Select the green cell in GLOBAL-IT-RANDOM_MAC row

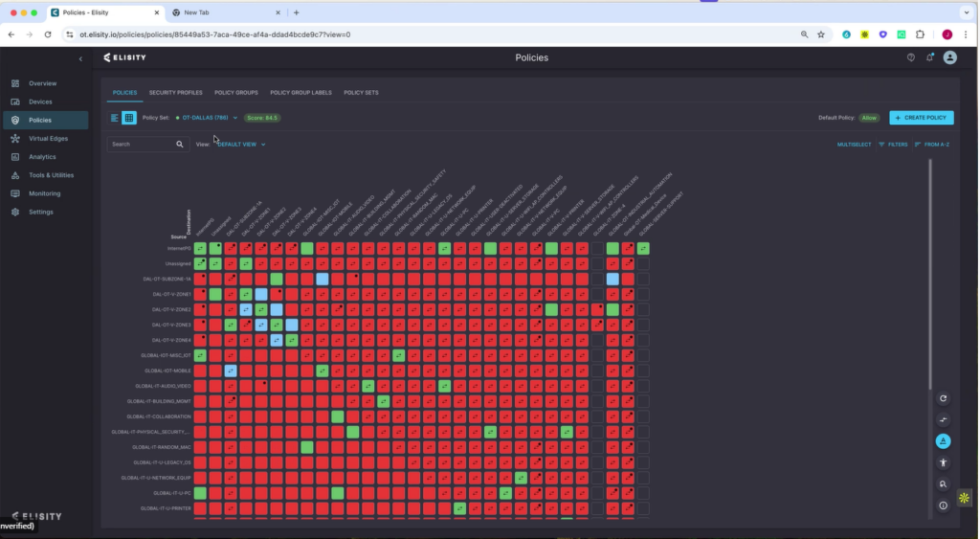point(307,447)
